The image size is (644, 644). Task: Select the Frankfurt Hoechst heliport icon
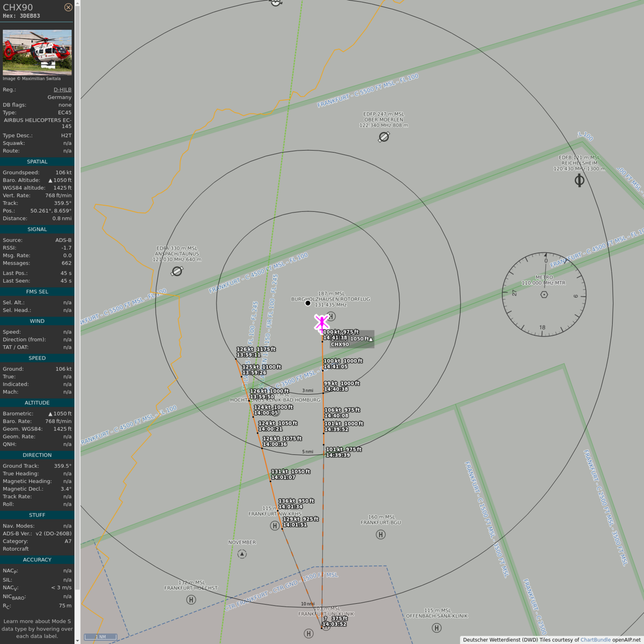click(x=191, y=600)
